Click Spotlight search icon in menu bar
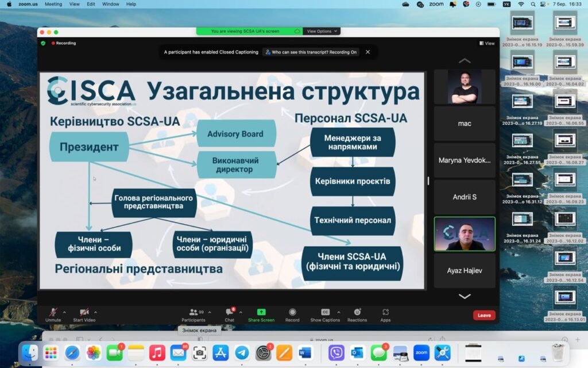Image resolution: width=588 pixels, height=368 pixels. click(533, 4)
